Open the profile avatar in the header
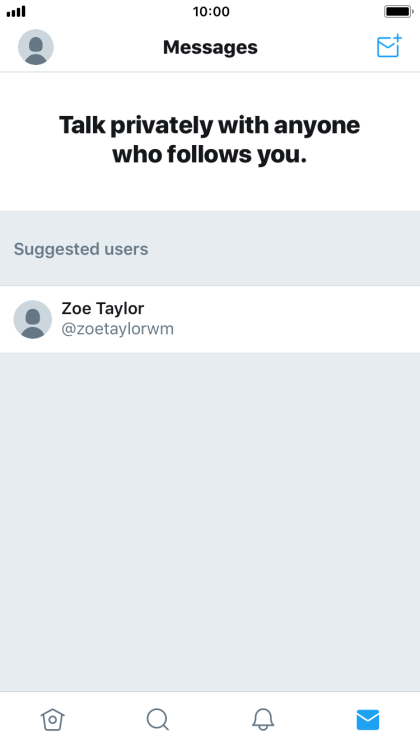 coord(36,47)
